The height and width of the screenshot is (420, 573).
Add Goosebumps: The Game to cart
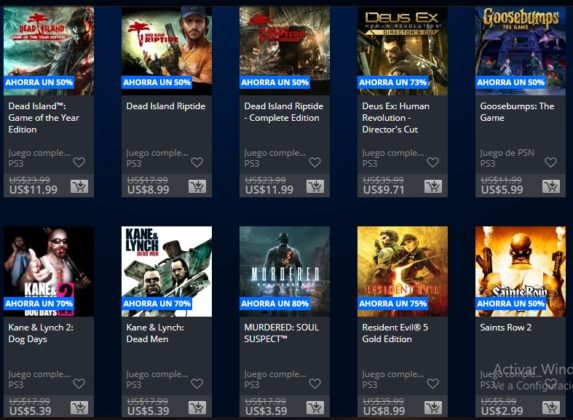click(x=551, y=186)
